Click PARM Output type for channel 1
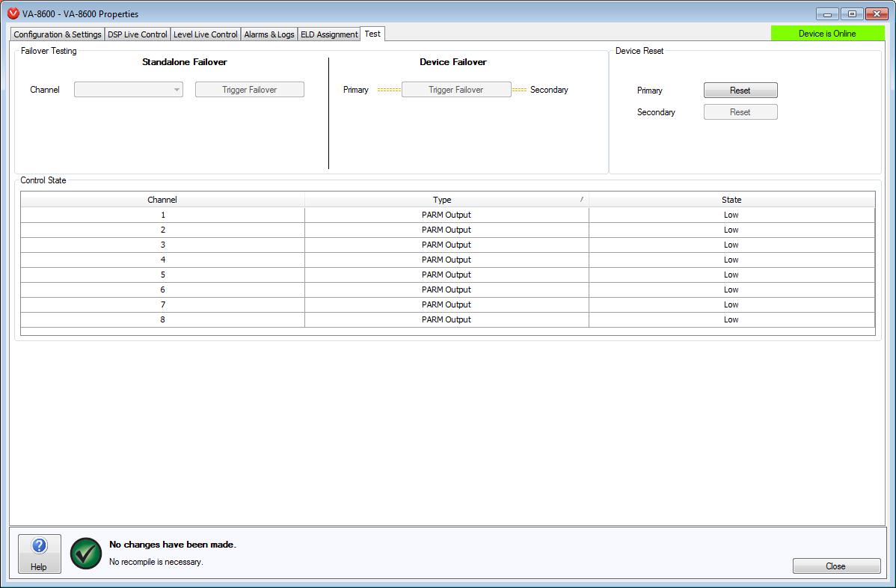The height and width of the screenshot is (588, 896). coord(447,215)
